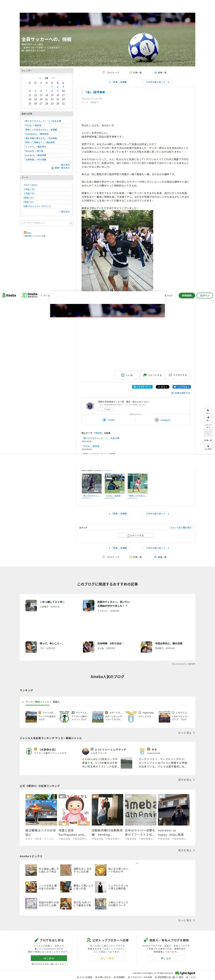Open the Ameba 20th Anniv logo
Image resolution: width=215 pixels, height=980 pixels.
[x=29, y=295]
